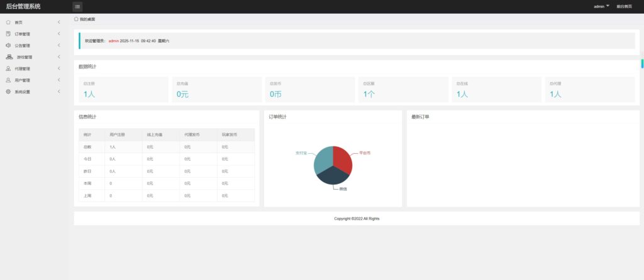Screen dimensions: 644x280
Task: Expand the 系统设置 chevron arrow
Action: [x=58, y=92]
